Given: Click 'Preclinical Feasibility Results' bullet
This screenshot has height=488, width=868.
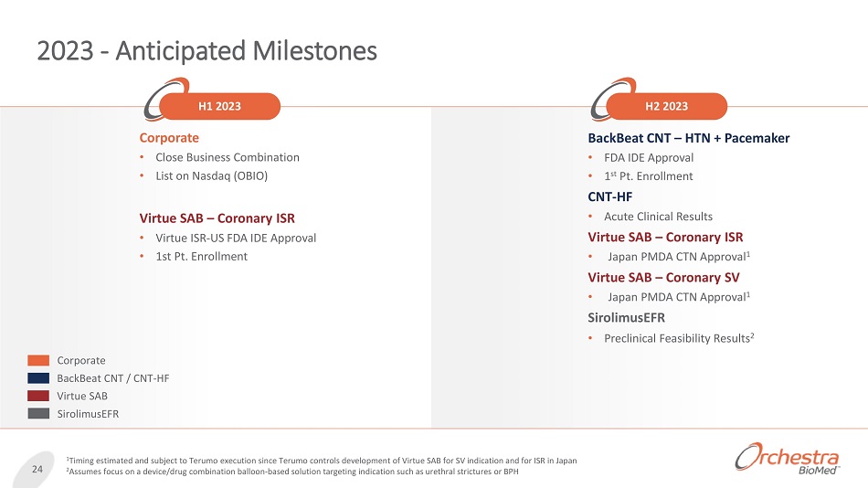Looking at the screenshot, I should 681,339.
